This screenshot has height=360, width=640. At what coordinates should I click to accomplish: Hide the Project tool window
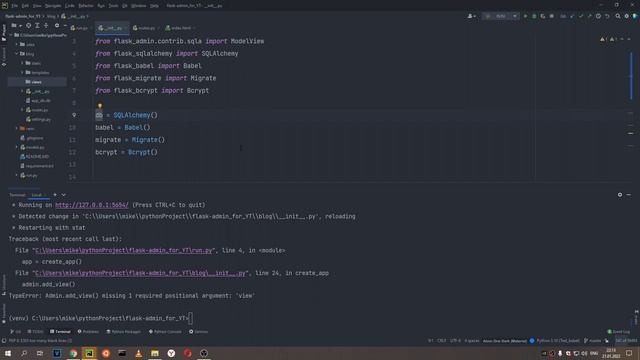click(x=65, y=25)
